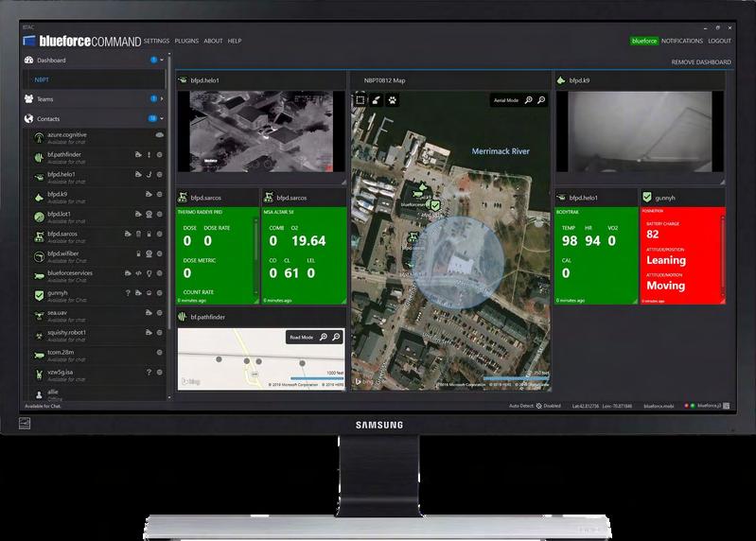
Task: Select the draw/annotate tool on NBPT0812 Map
Action: coord(376,100)
